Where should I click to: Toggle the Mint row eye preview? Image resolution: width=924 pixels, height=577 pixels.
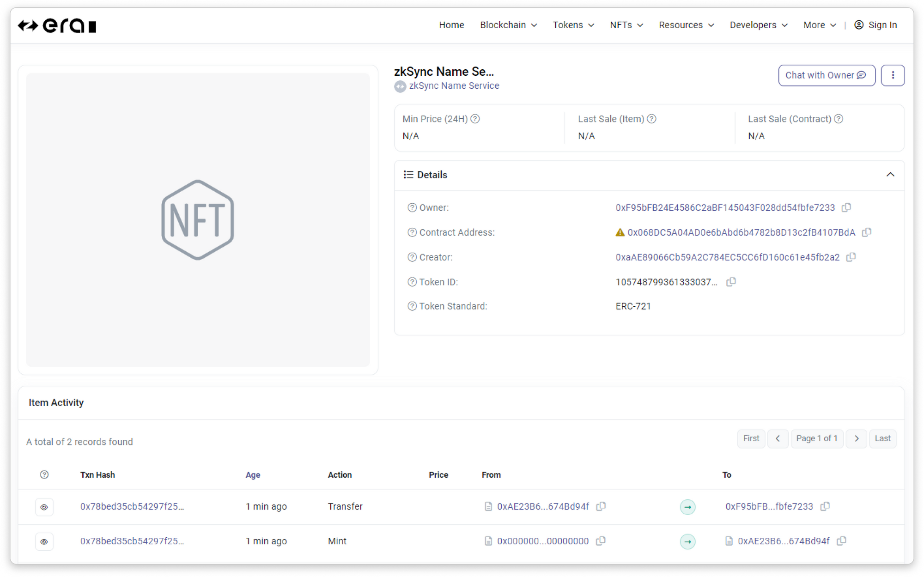click(x=44, y=541)
